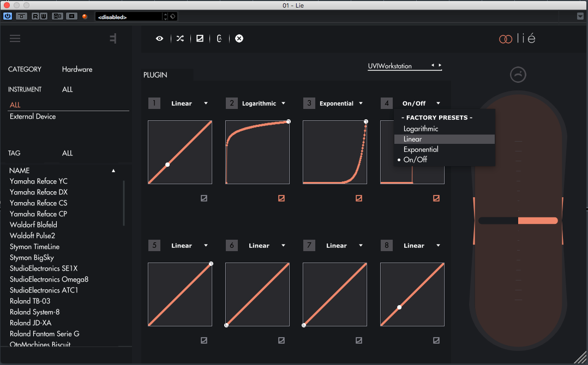Select Strymon BigSky from the list
588x365 pixels.
click(x=32, y=258)
